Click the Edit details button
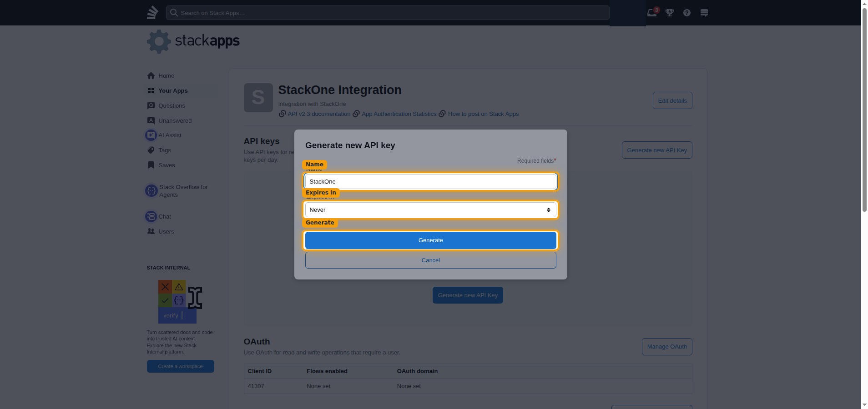 pos(672,100)
